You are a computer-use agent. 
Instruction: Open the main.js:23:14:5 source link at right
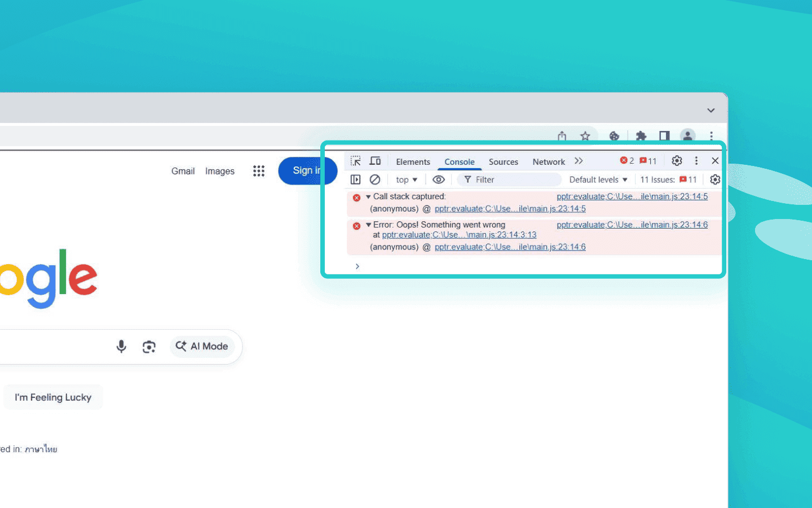(x=632, y=196)
